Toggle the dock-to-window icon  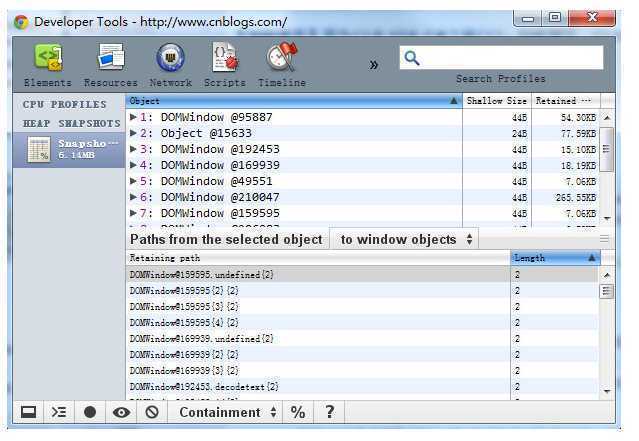pos(29,412)
